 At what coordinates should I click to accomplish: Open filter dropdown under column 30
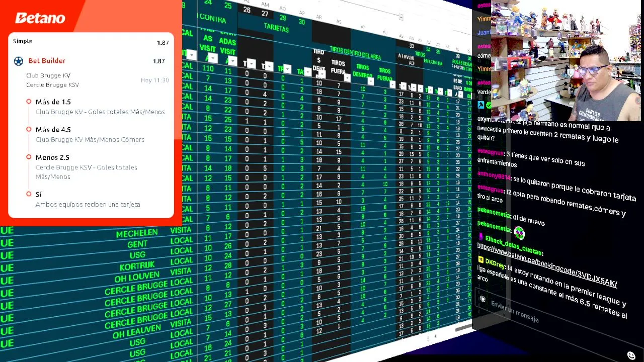pos(307,72)
